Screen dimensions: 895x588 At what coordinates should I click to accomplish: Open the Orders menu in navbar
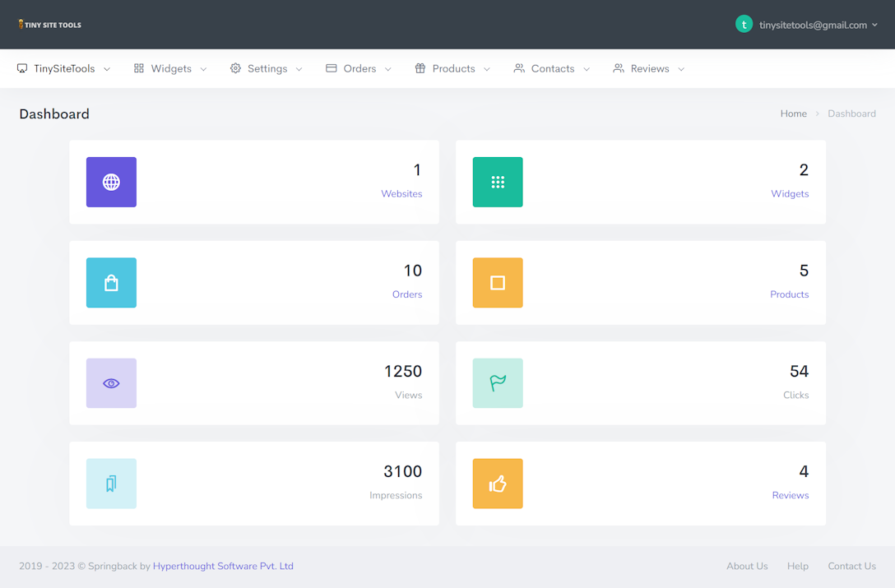coord(359,69)
